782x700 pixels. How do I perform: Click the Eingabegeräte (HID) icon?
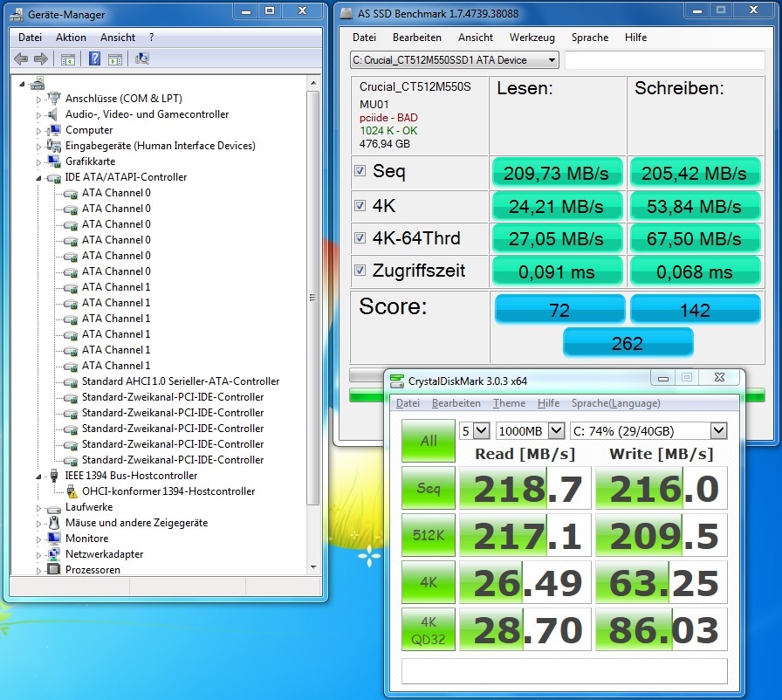pyautogui.click(x=54, y=146)
